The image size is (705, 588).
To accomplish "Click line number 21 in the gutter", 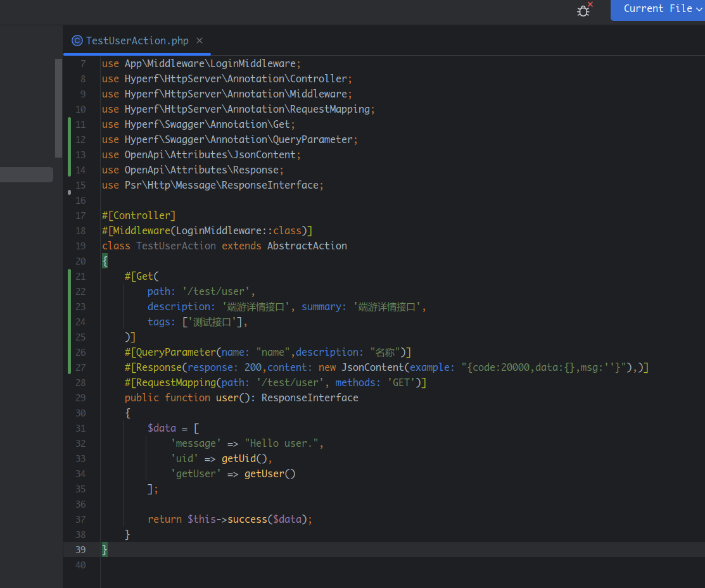I will (80, 276).
